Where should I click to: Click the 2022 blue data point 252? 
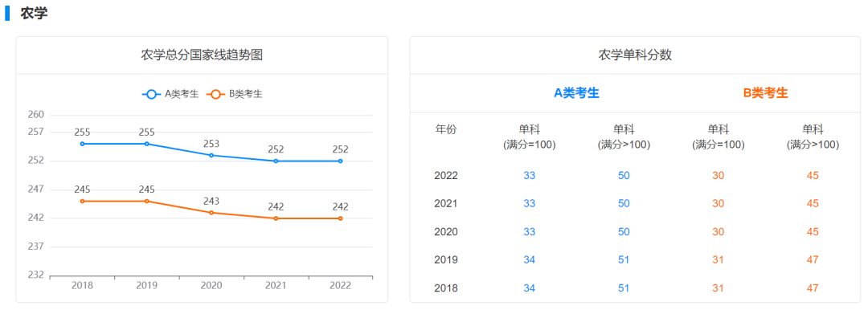click(x=341, y=161)
